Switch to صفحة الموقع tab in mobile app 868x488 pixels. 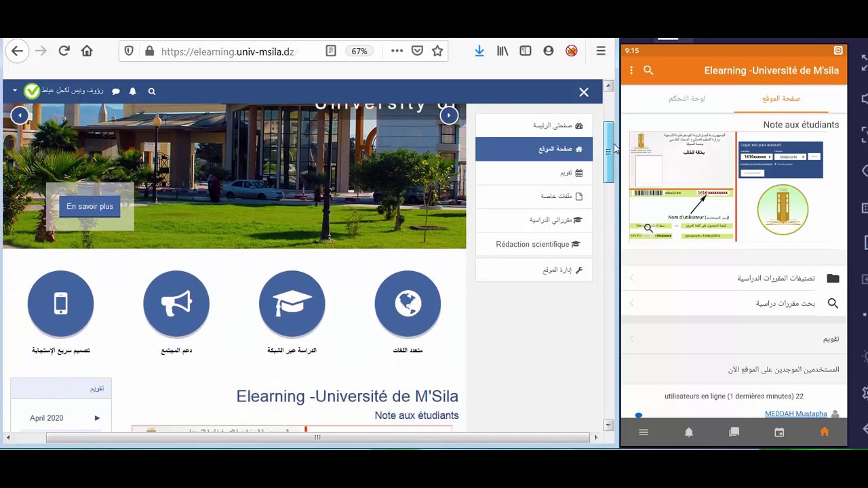[781, 98]
